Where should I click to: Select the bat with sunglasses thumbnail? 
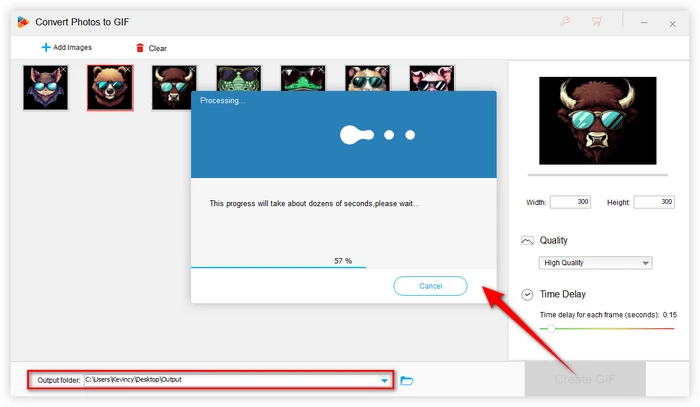(x=46, y=87)
